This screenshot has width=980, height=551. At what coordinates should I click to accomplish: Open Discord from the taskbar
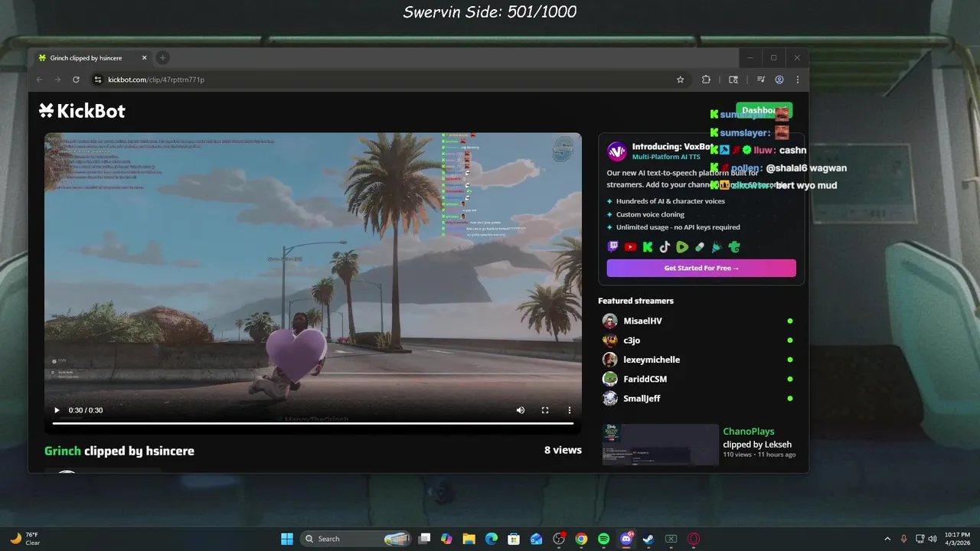click(x=626, y=539)
